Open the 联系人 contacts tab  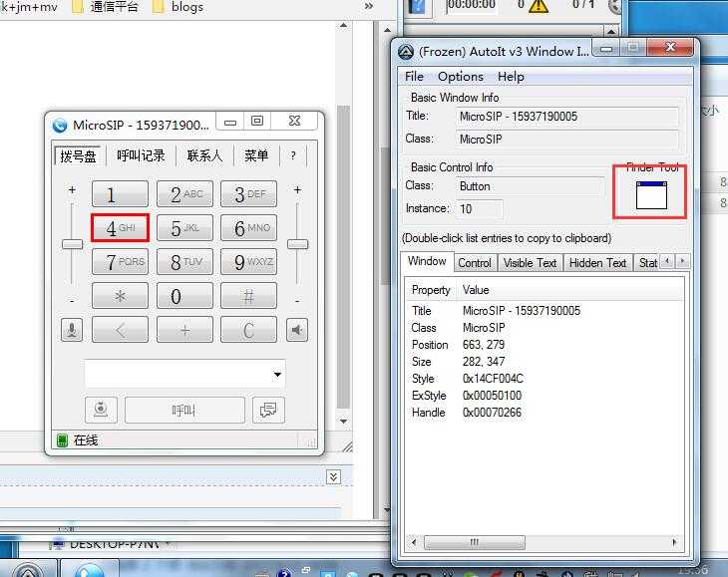tap(204, 155)
